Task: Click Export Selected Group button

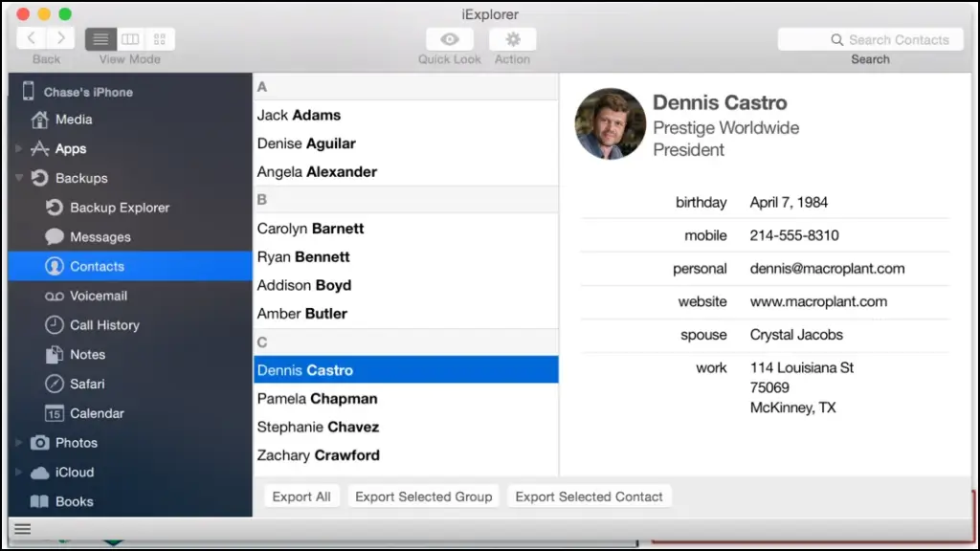Action: coord(423,496)
